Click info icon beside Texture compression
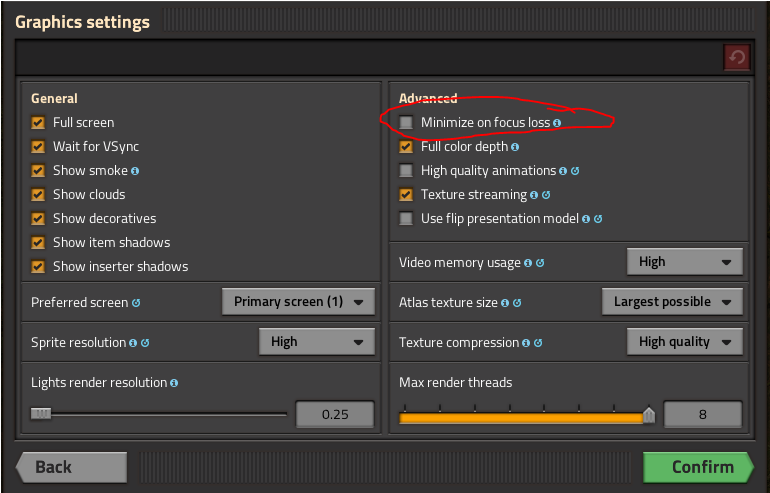 click(526, 343)
